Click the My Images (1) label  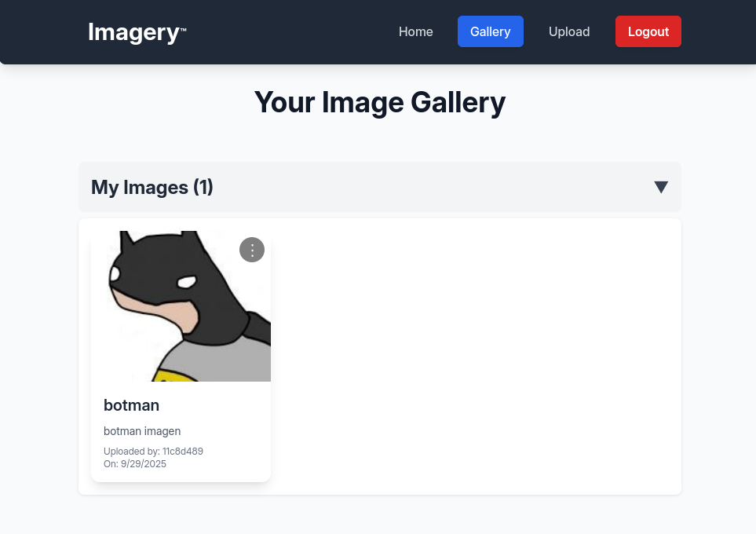152,187
